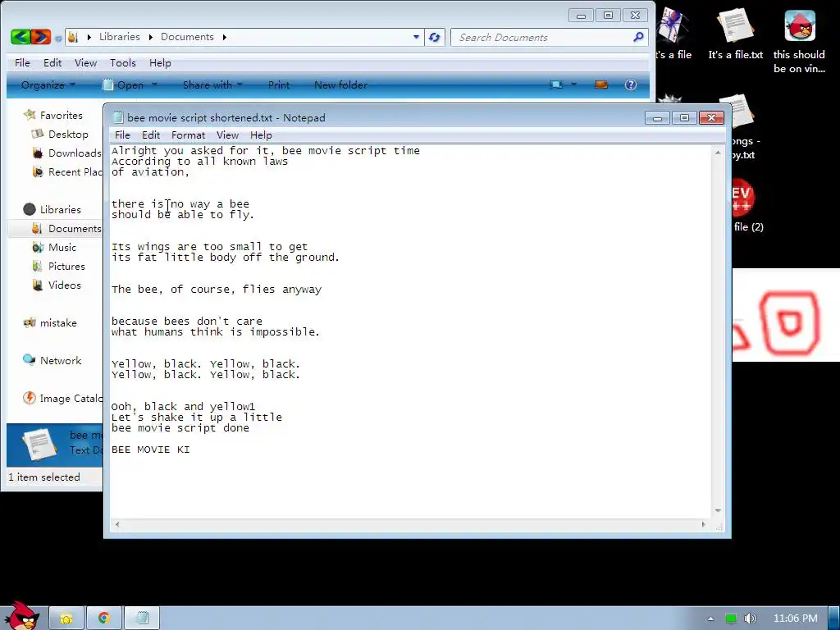Launch Chrome from the taskbar
This screenshot has width=840, height=630.
(104, 619)
